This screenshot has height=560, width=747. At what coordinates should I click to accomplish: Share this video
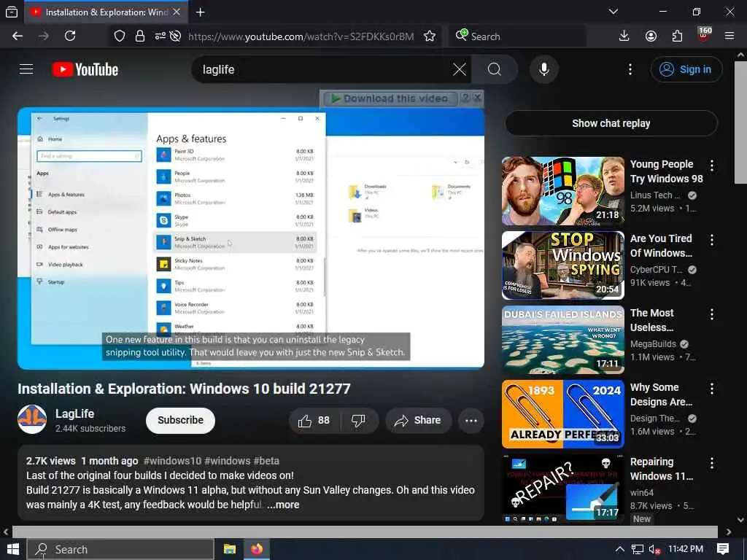coord(418,421)
